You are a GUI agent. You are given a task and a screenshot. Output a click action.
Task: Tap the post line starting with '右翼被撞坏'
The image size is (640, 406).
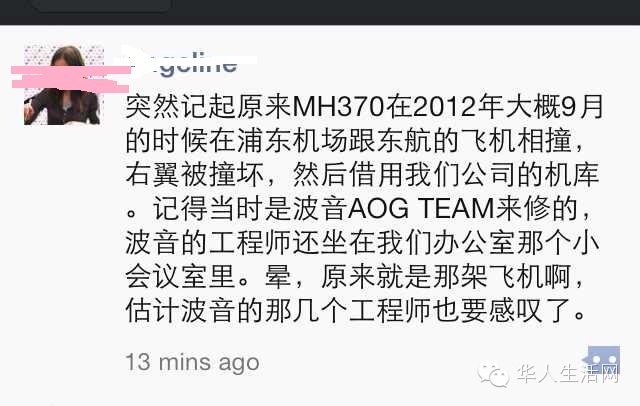tap(362, 175)
